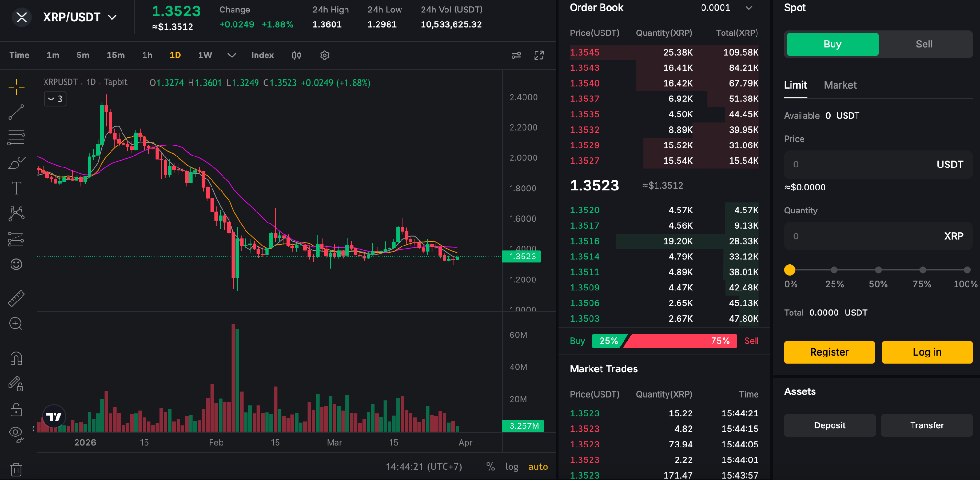Switch to the Market order tab
The image size is (980, 480).
[x=840, y=85]
